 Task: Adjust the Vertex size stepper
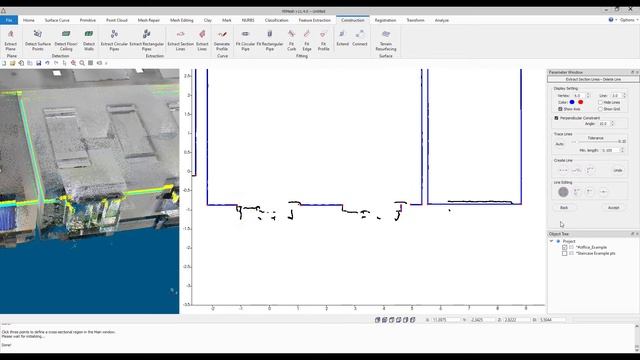click(x=588, y=96)
